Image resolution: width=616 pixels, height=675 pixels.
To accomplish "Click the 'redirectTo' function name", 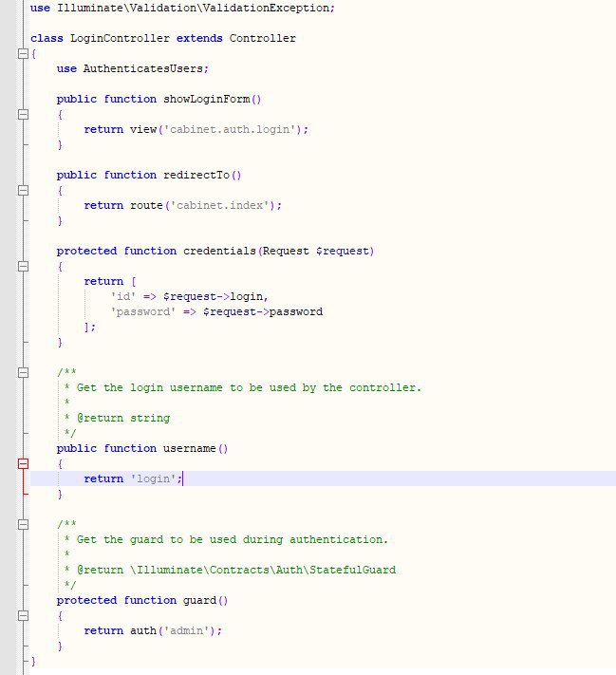I will point(196,176).
